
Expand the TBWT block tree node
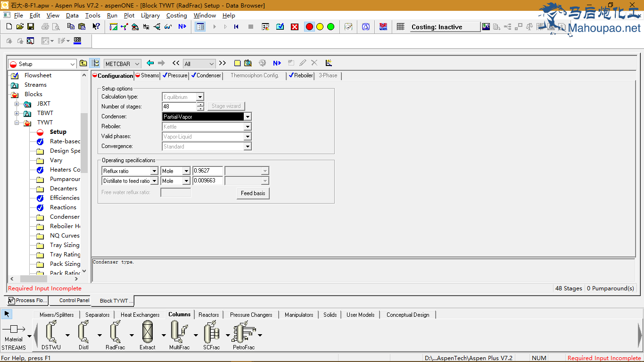point(17,113)
